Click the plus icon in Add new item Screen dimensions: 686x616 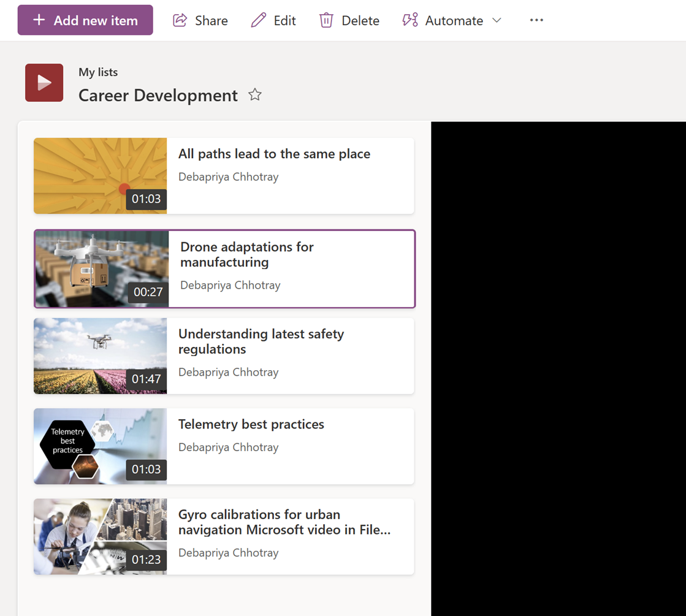tap(39, 20)
